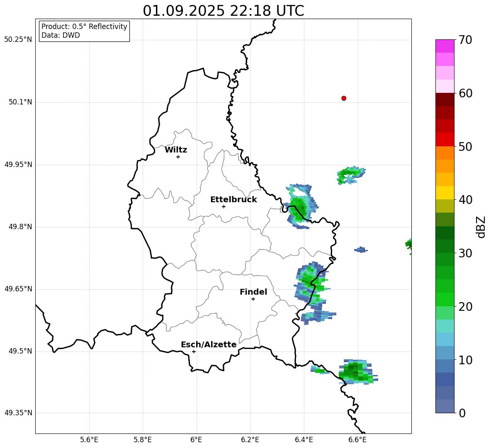Image resolution: width=491 pixels, height=448 pixels.
Task: Click the 6.6°E longitude label
Action: pyautogui.click(x=357, y=440)
